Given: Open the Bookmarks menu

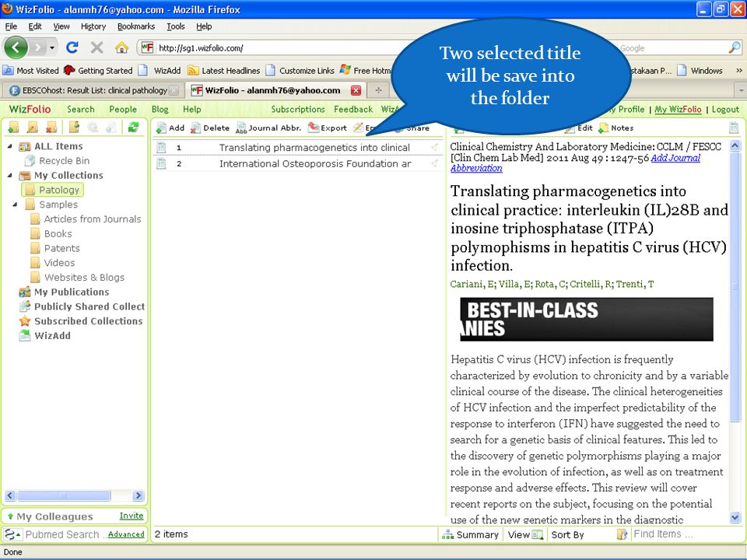Looking at the screenshot, I should point(136,26).
